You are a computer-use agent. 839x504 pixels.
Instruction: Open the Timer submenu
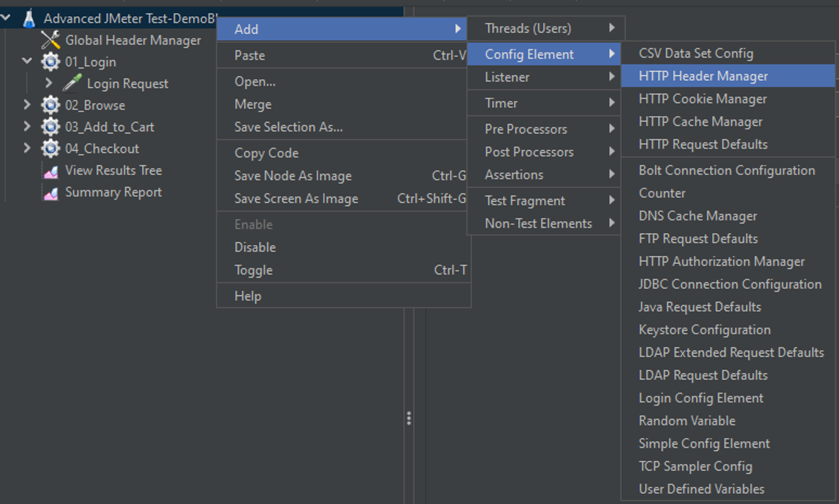click(x=544, y=103)
